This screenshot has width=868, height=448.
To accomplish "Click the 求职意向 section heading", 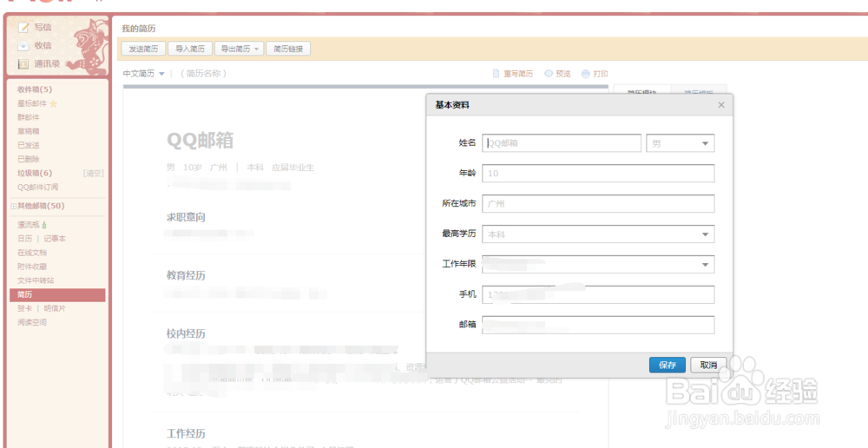I will pos(186,218).
